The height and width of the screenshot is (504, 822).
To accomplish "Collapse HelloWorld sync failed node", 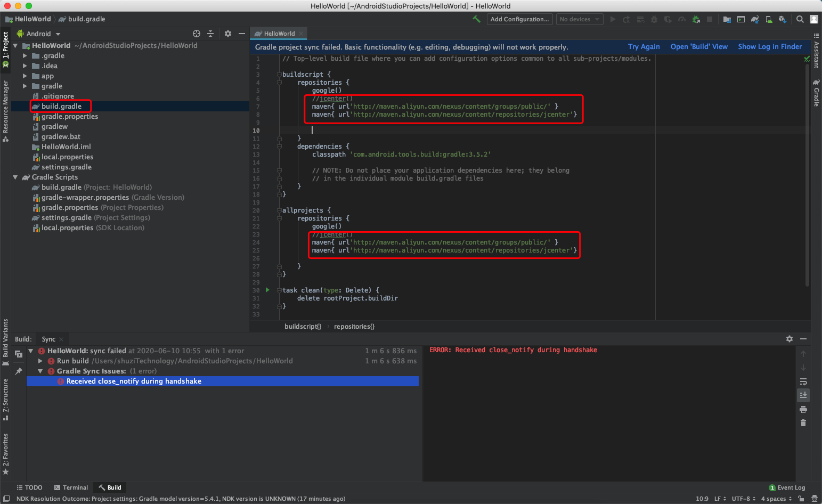I will (31, 351).
